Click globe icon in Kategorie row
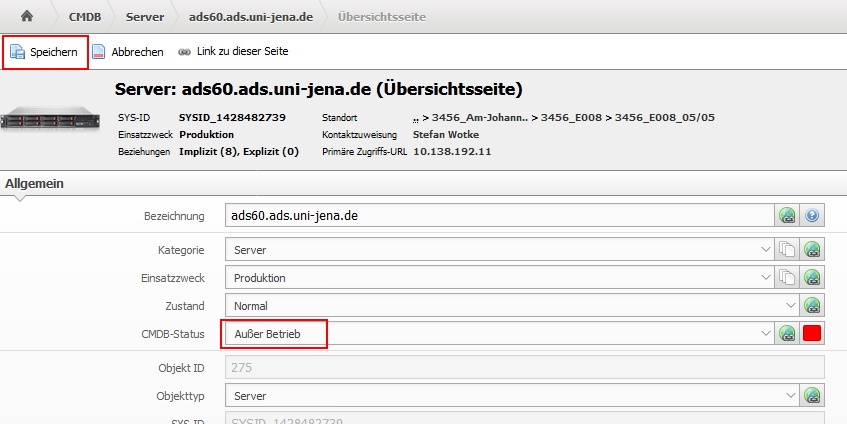This screenshot has width=847, height=424. click(x=812, y=250)
